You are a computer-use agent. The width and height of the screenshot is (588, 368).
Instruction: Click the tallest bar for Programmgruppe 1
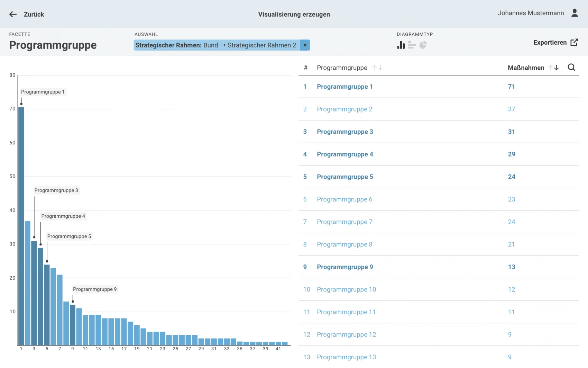click(21, 225)
